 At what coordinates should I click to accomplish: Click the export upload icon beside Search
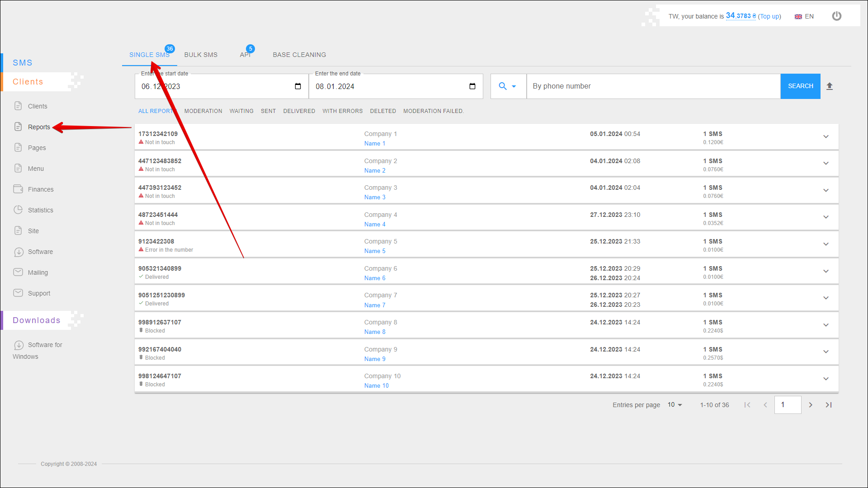coord(830,86)
